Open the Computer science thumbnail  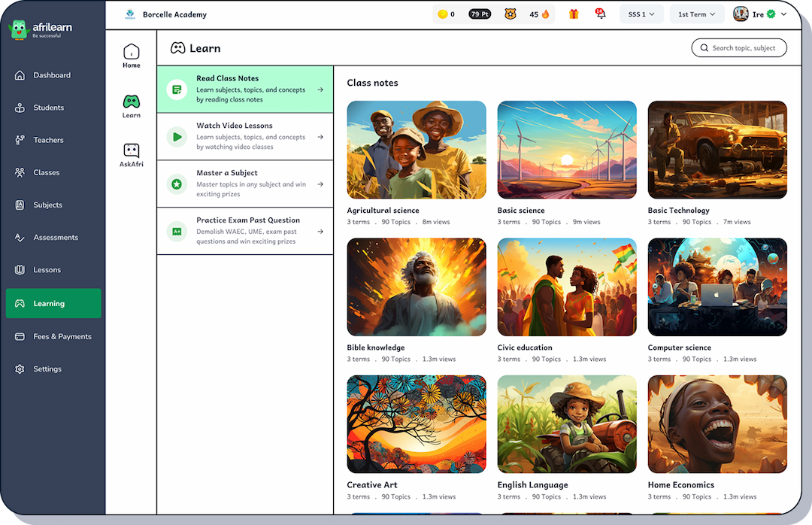(x=717, y=287)
